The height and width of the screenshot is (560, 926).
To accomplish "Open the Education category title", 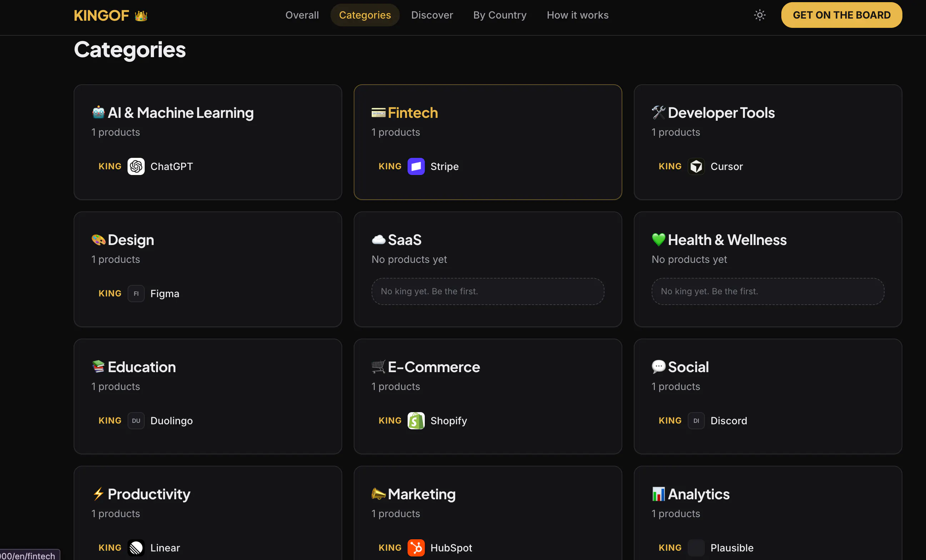I will [x=142, y=367].
